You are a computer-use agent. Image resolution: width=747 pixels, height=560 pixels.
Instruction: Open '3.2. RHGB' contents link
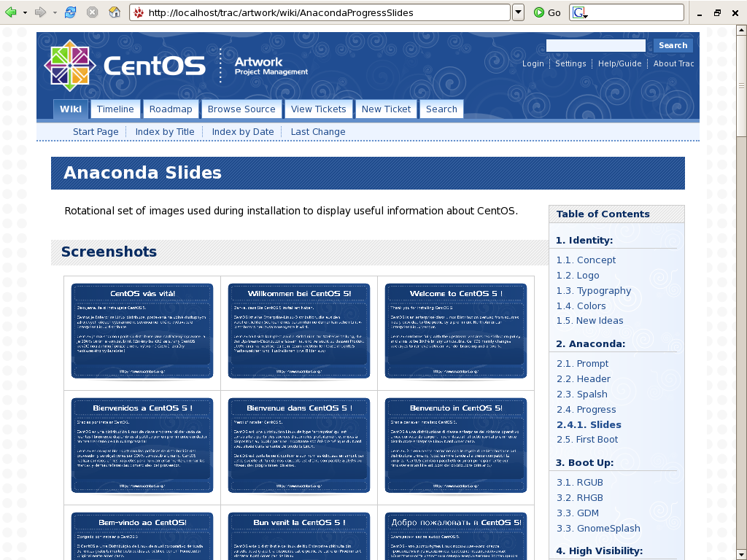point(580,497)
